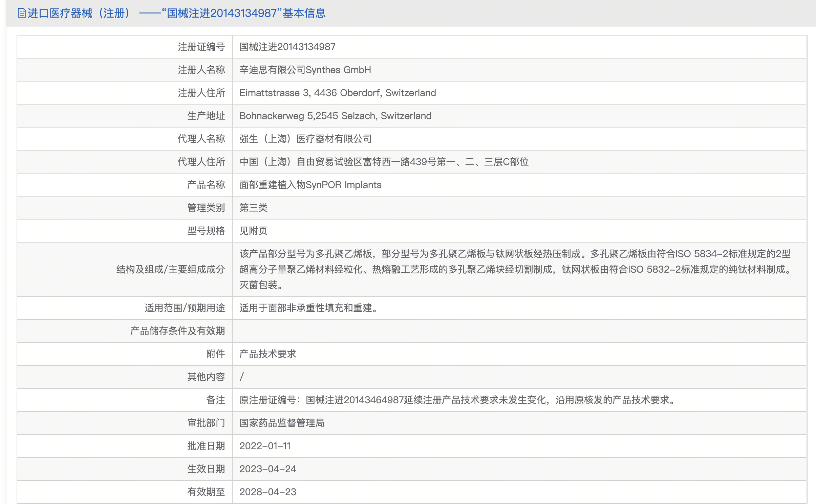Click the label 代理人名称

coord(201,139)
